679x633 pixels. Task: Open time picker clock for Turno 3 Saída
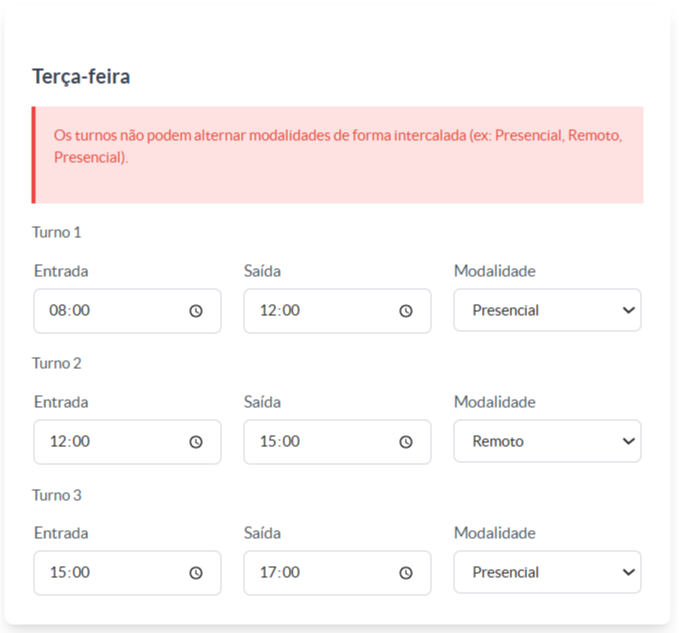click(x=406, y=573)
